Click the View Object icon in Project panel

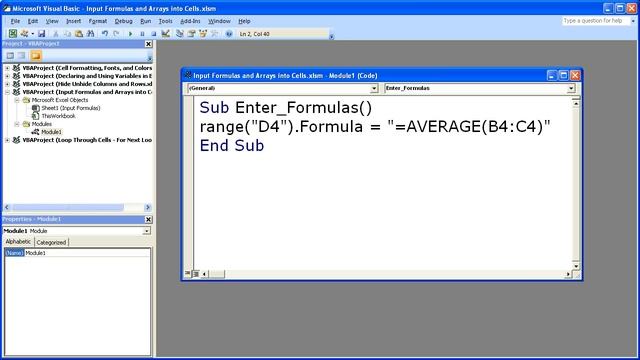pos(22,56)
